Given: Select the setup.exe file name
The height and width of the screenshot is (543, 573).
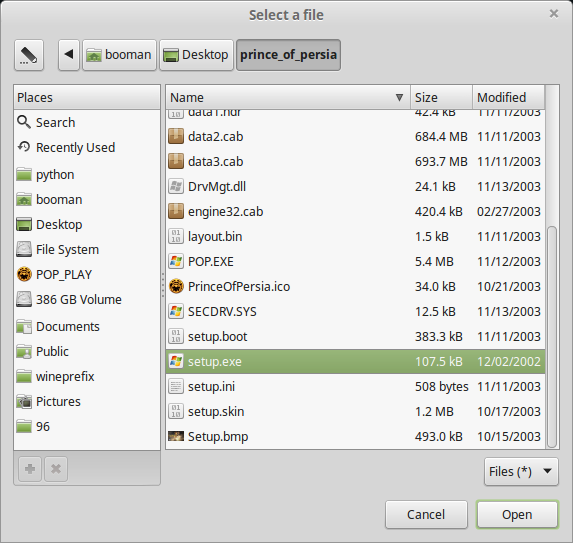Looking at the screenshot, I should tap(215, 361).
